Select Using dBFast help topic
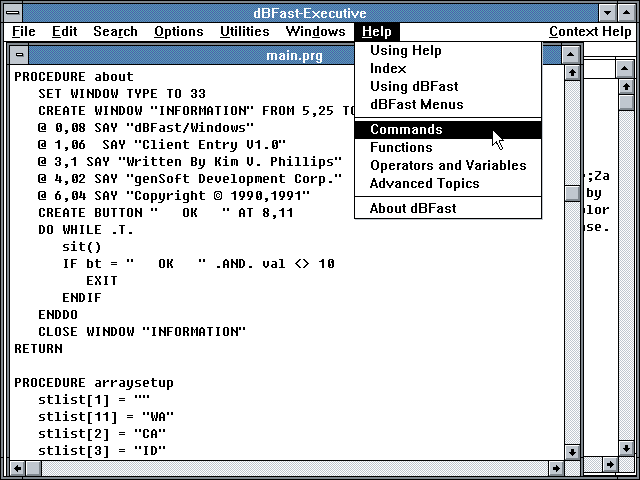 click(x=448, y=87)
